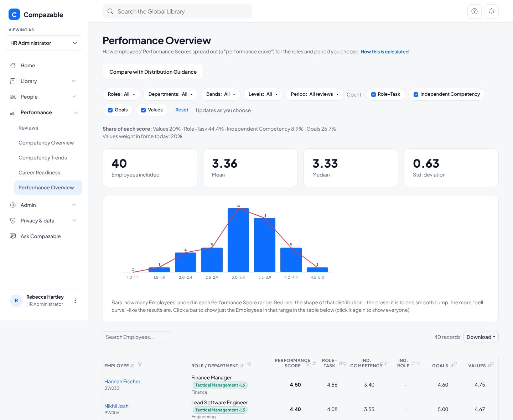
Task: Sort by the Ind. Role column
Action: [x=413, y=363]
